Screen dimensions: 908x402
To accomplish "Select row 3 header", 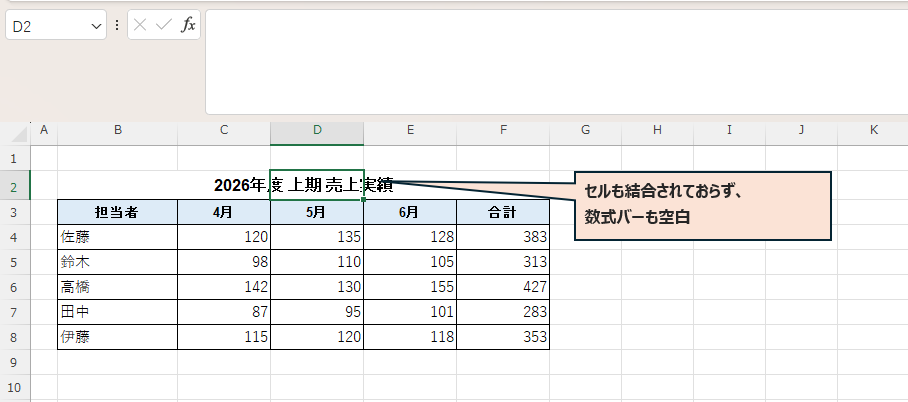I will click(15, 212).
